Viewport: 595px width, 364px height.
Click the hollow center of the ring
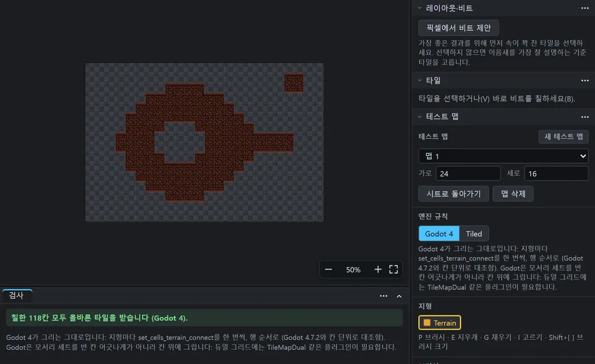coord(180,142)
